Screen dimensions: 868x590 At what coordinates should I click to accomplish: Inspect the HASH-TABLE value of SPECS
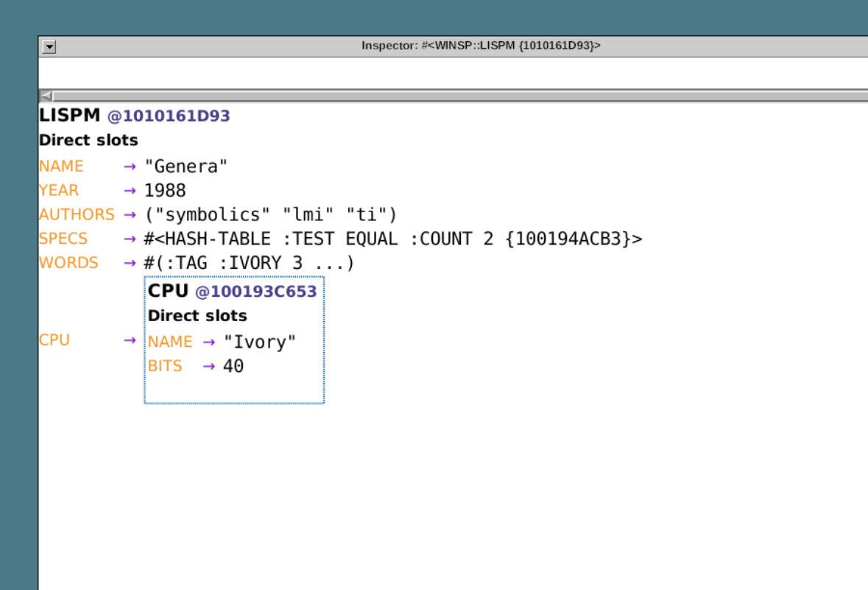point(393,239)
